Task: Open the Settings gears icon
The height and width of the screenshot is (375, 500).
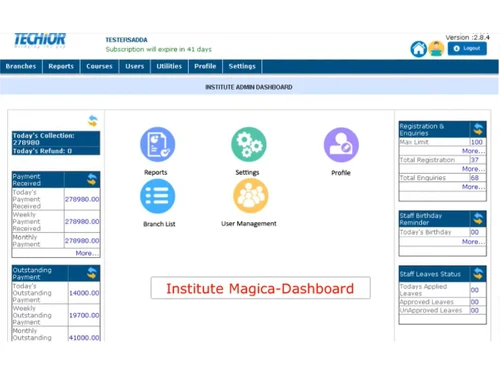Action: click(x=249, y=144)
